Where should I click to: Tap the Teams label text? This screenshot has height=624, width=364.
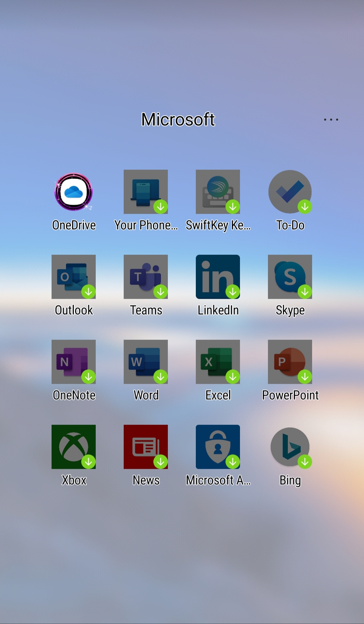[x=146, y=310]
